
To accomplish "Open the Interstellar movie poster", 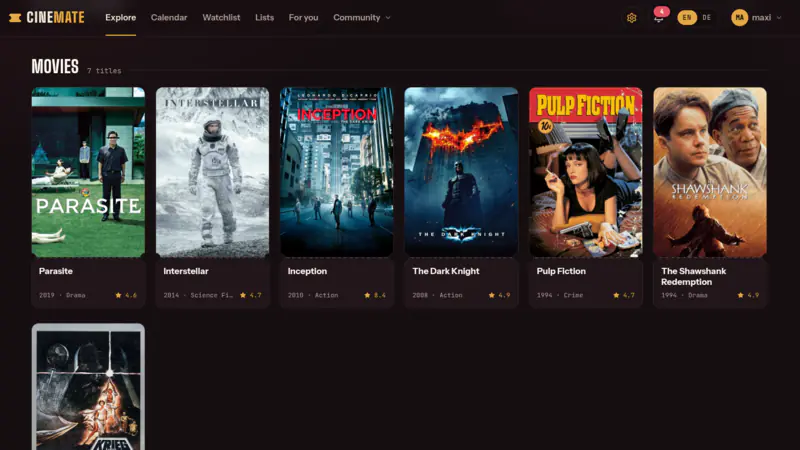I will 212,172.
